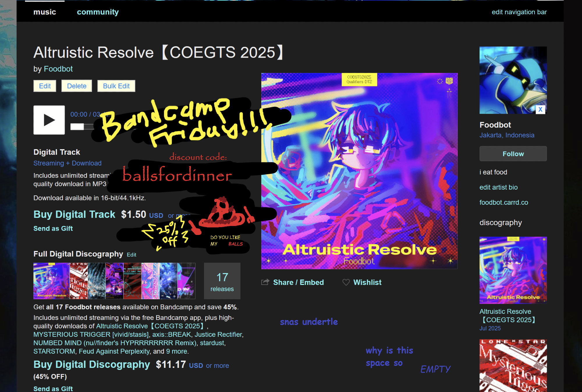Image resolution: width=582 pixels, height=392 pixels.
Task: Open the foodbot.carrd.co link
Action: 503,202
